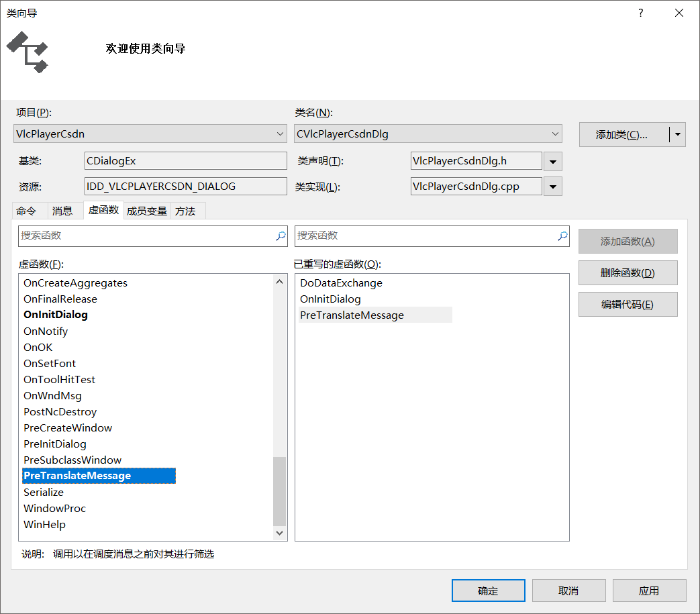Click the magnifier icon in the overridden functions search box

click(x=563, y=236)
